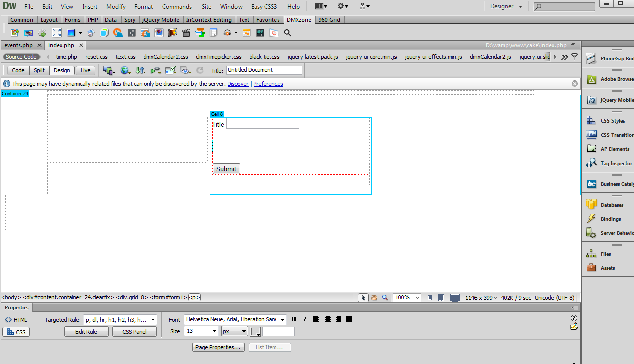Select HTML mode in Properties panel
The image size is (634, 364).
[x=16, y=320]
